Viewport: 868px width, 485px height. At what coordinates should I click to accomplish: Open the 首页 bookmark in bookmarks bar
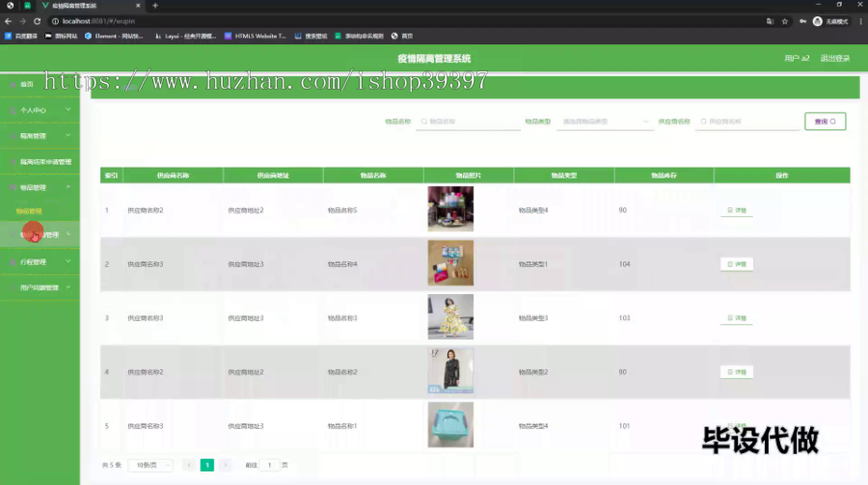[x=402, y=36]
